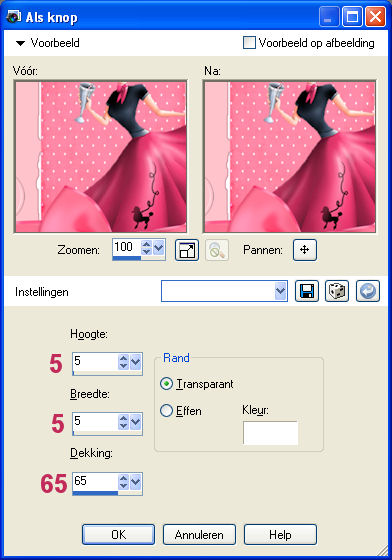Confirm with the OK button
392x560 pixels.
(119, 535)
